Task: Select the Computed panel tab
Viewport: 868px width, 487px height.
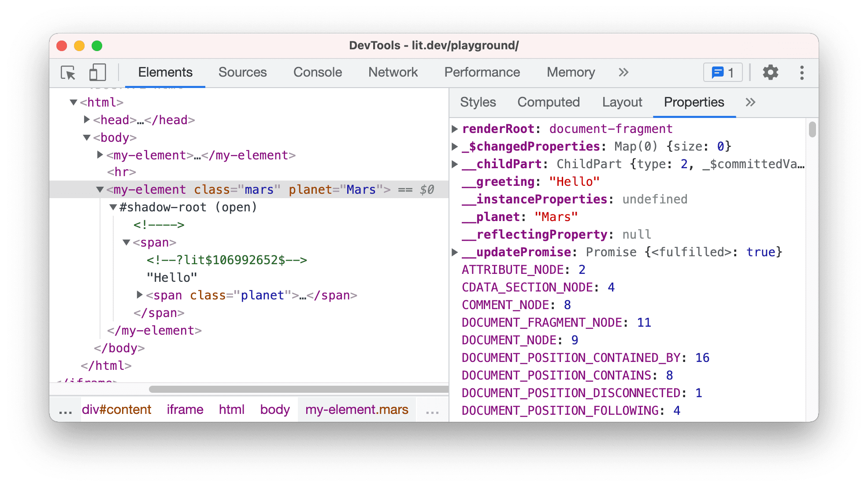Action: tap(547, 101)
